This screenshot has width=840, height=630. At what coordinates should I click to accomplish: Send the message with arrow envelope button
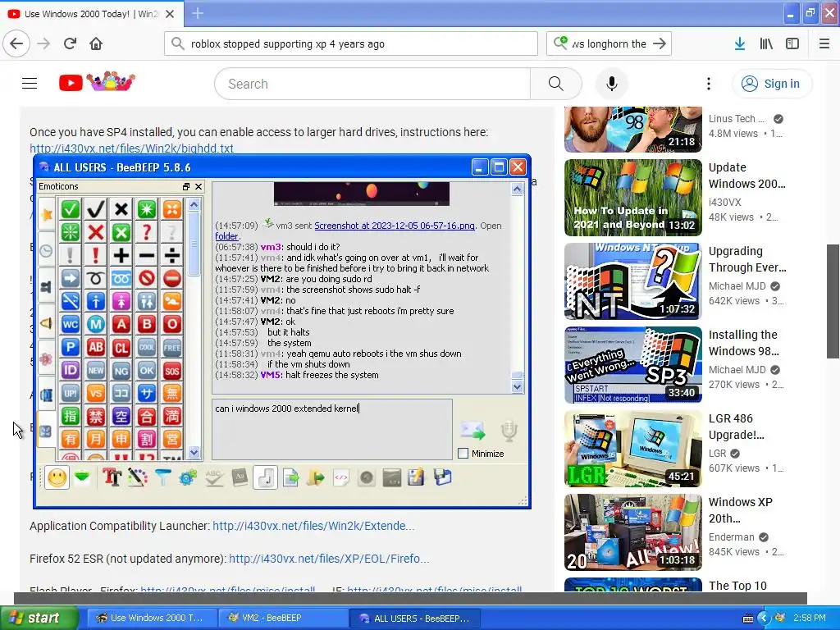[472, 430]
